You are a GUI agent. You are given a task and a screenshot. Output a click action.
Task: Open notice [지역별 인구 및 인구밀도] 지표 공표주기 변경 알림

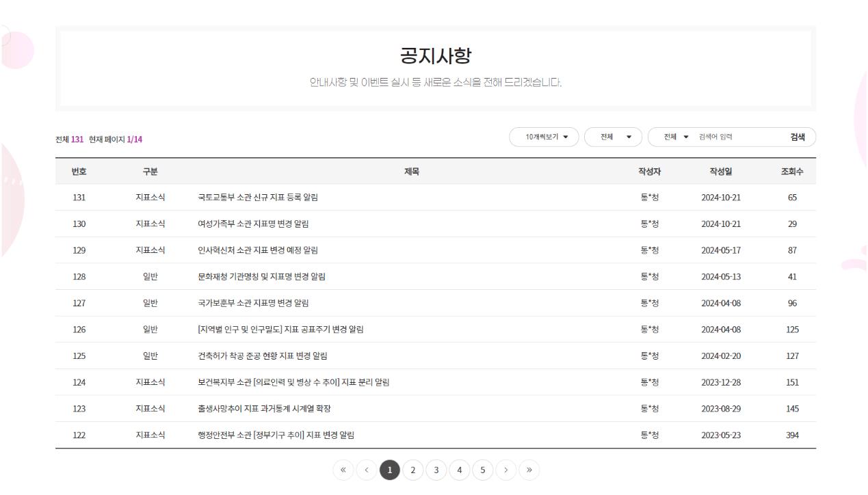pos(280,330)
